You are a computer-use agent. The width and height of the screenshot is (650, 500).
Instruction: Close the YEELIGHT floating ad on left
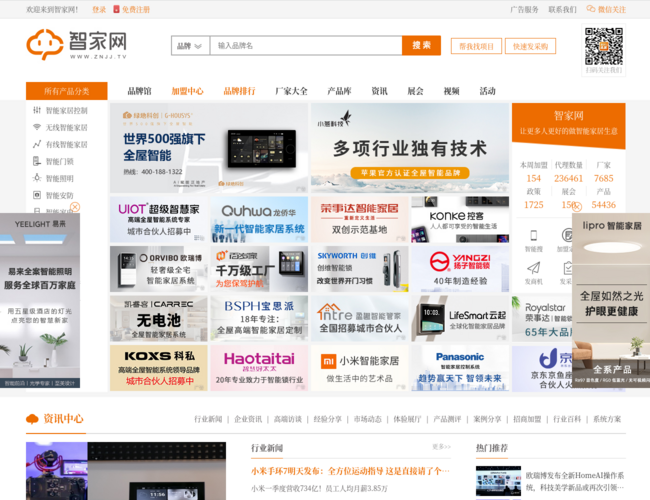[x=75, y=208]
